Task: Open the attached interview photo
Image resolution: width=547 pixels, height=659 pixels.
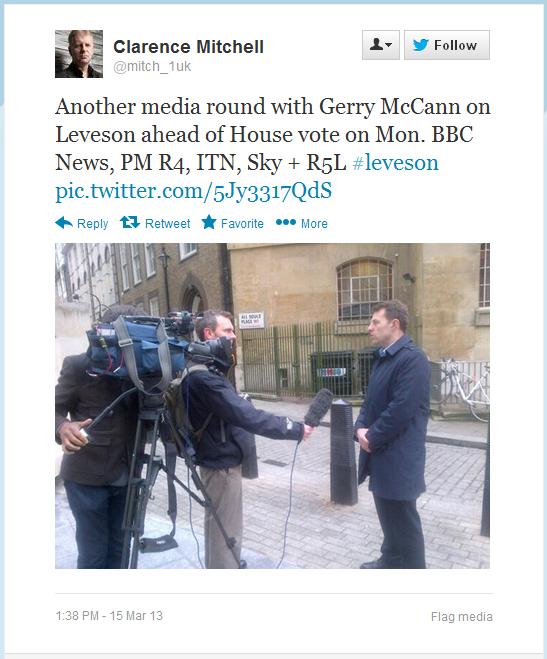Action: click(272, 406)
